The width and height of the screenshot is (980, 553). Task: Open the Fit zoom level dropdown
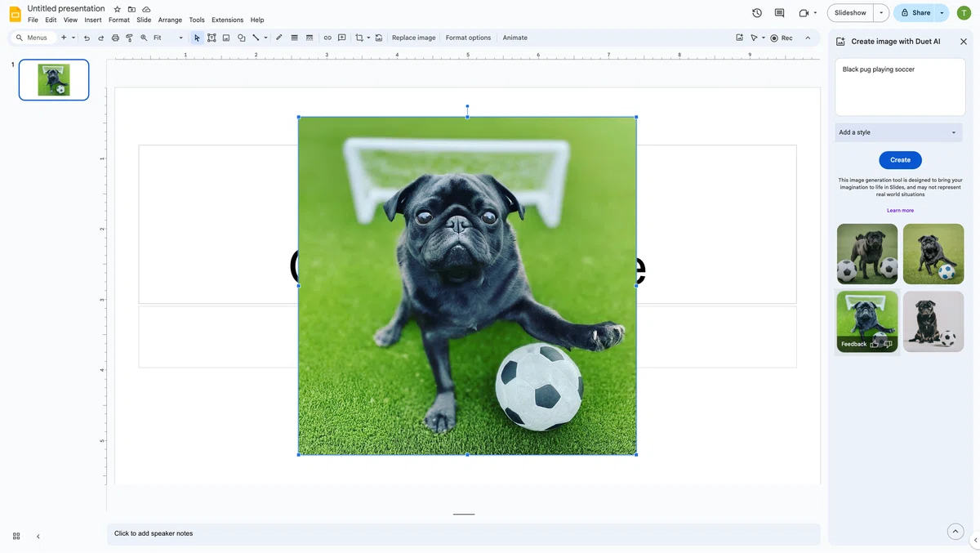coord(168,38)
